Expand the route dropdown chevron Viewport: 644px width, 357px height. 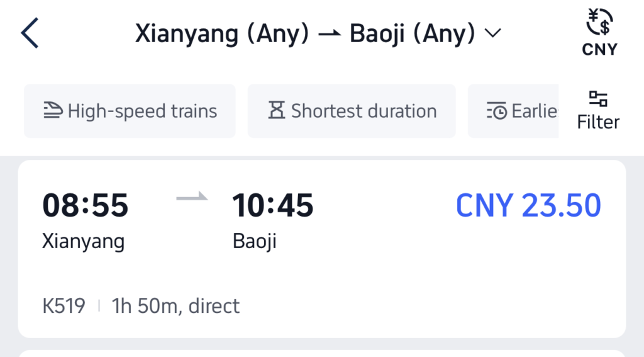tap(493, 33)
